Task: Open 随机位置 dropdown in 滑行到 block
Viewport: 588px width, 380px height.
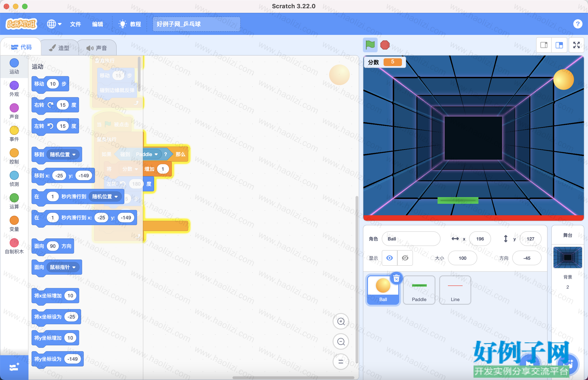Action: pos(105,196)
